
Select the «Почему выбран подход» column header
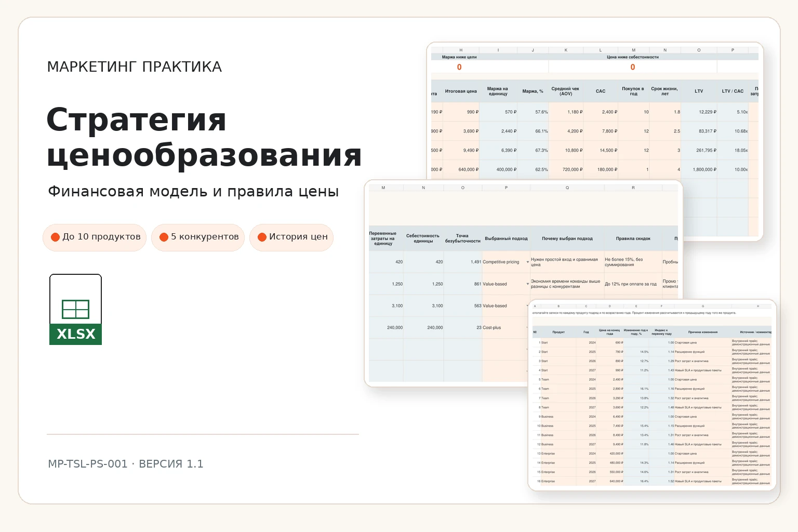[567, 239]
